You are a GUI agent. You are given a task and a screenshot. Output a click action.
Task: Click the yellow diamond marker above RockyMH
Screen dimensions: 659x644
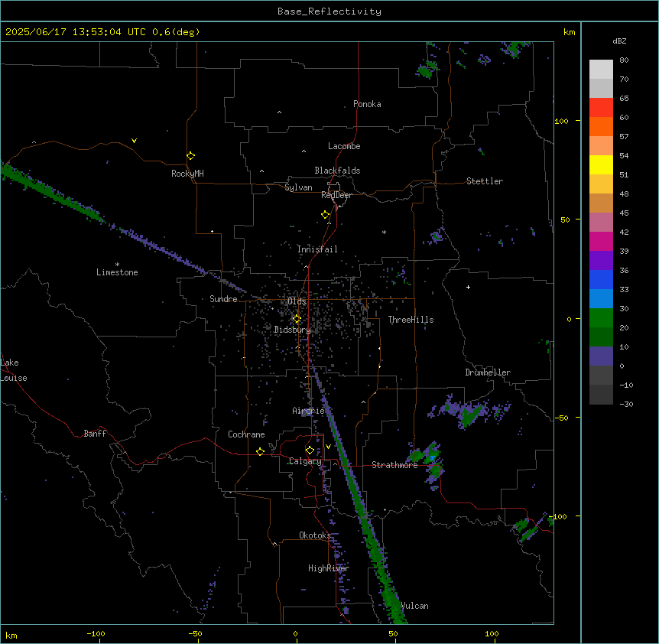[191, 156]
